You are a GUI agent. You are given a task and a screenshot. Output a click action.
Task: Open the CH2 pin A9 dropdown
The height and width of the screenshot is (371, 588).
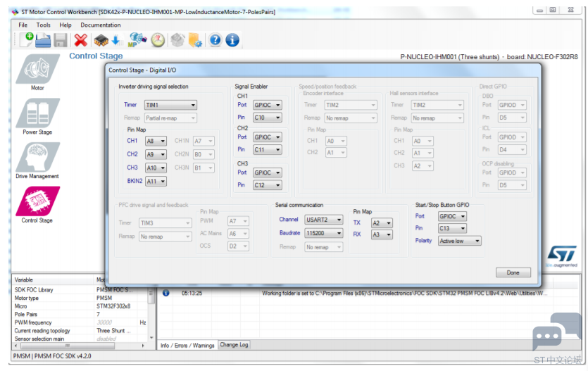156,154
